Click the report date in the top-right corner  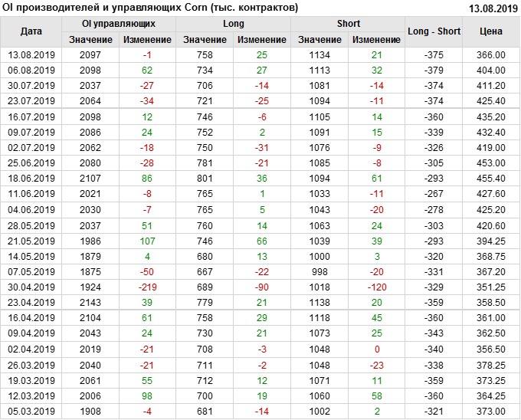pyautogui.click(x=492, y=8)
